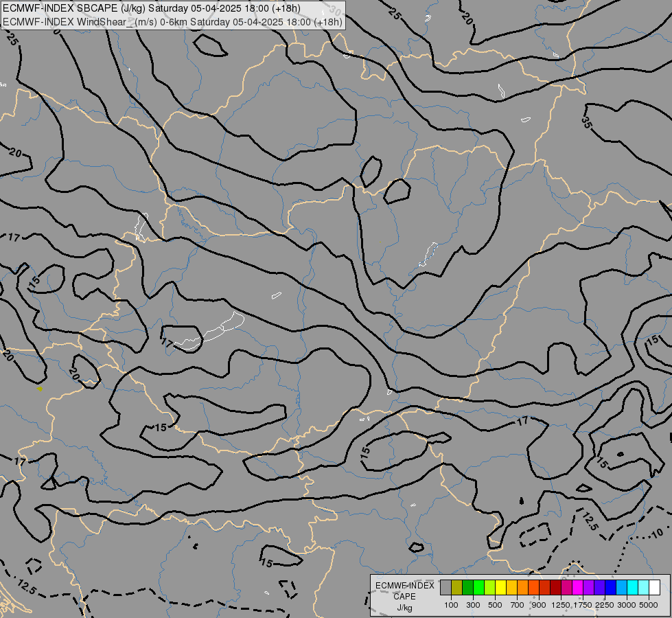Click the '35' wind shear contour label
Image resolution: width=672 pixels, height=618 pixels.
click(587, 122)
